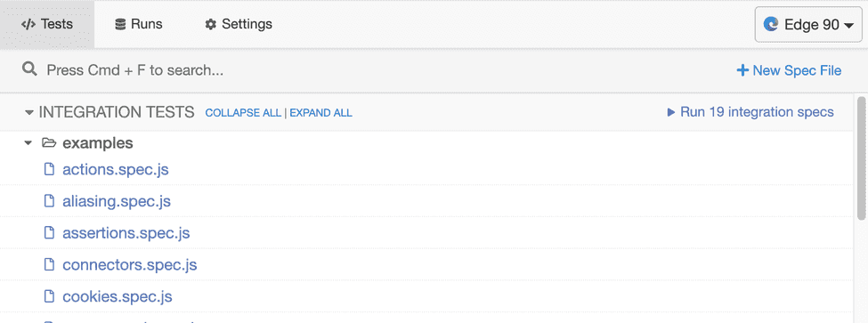Open the Edge 90 browser dropdown
The image size is (868, 323).
[x=808, y=24]
